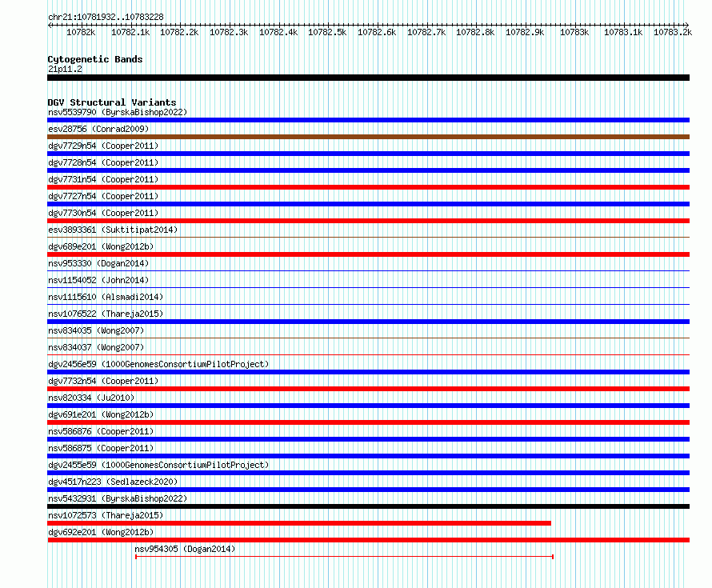Click the 10782.1k ruler tick label

tap(130, 32)
